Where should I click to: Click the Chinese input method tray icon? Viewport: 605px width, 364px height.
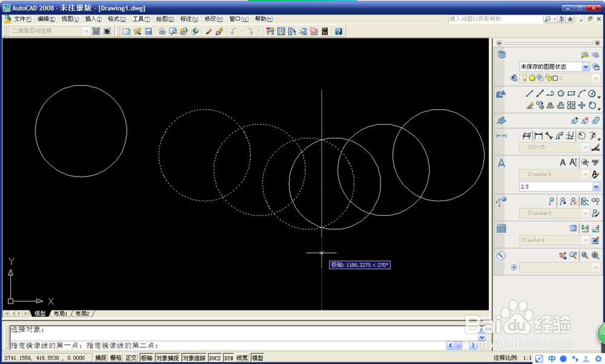click(x=552, y=359)
